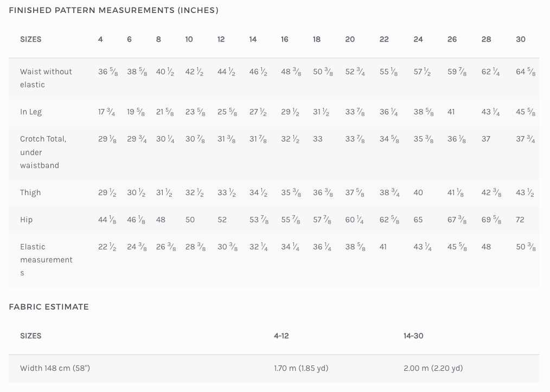Click the size 30 column header
550x392 pixels.
[x=521, y=39]
